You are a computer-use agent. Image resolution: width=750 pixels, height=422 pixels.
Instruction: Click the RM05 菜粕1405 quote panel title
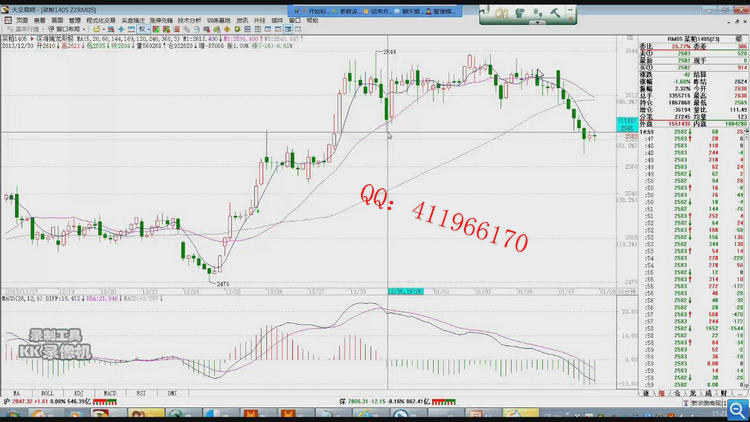(693, 39)
